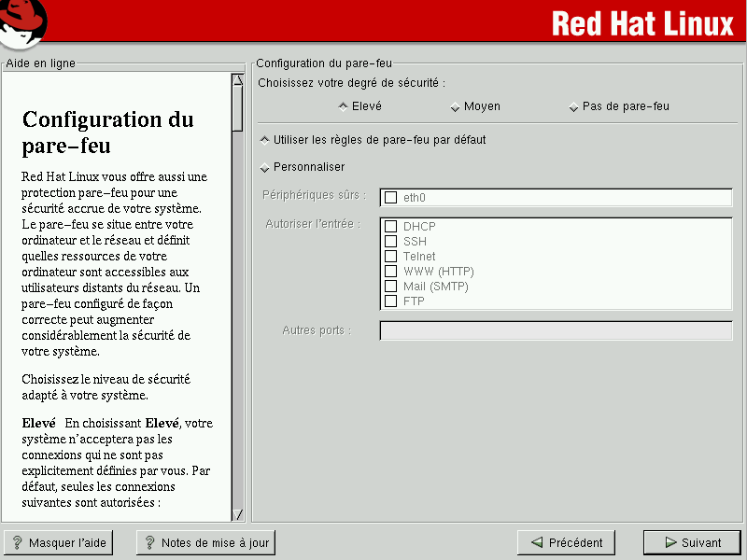Click the help panel scrollbar down arrow
Screen dimensions: 747x560
coord(237,514)
